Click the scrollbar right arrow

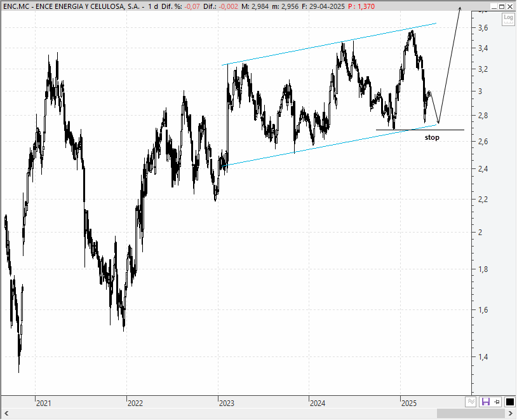coord(511,413)
